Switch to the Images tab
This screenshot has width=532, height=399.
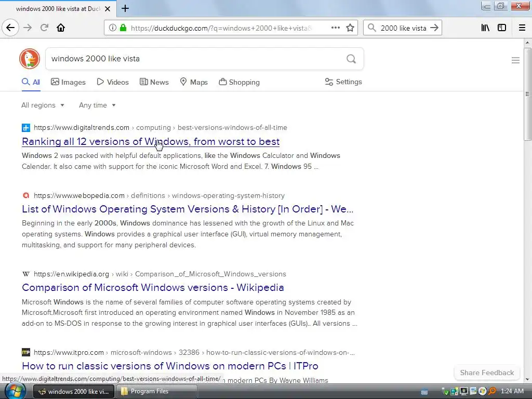(x=68, y=82)
